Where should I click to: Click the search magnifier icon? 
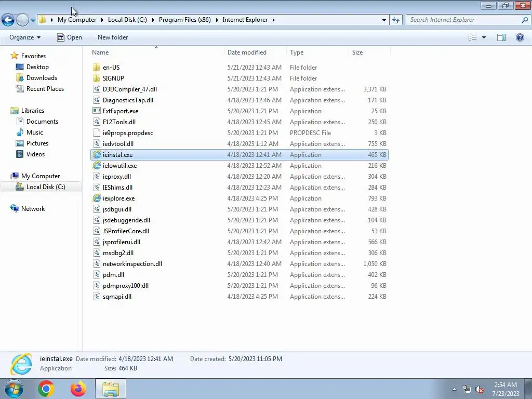[525, 20]
